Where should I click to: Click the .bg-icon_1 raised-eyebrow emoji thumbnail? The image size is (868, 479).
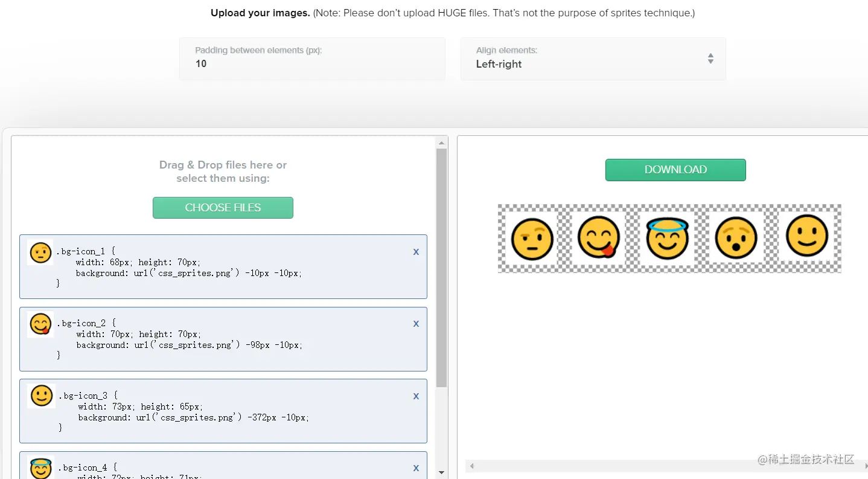40,252
